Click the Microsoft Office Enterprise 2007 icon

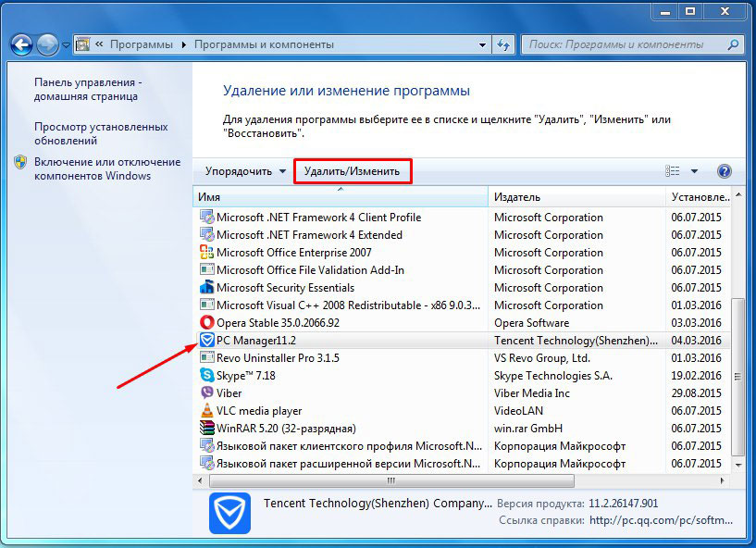pos(207,253)
